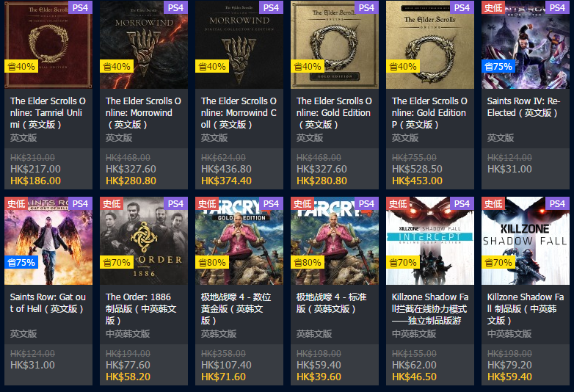Open The Elder Scrolls Online: Tamriel Unlimited cover
The height and width of the screenshot is (392, 574).
(48, 44)
